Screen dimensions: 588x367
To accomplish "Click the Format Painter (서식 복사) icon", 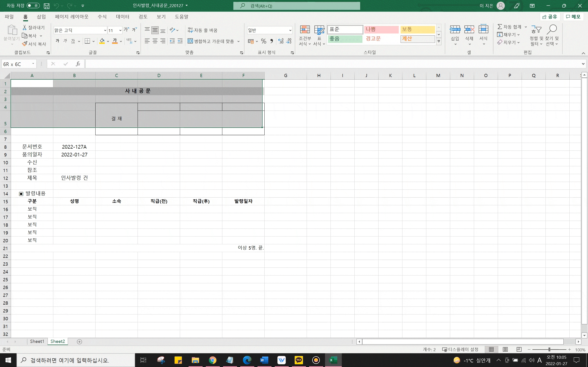I will (25, 44).
